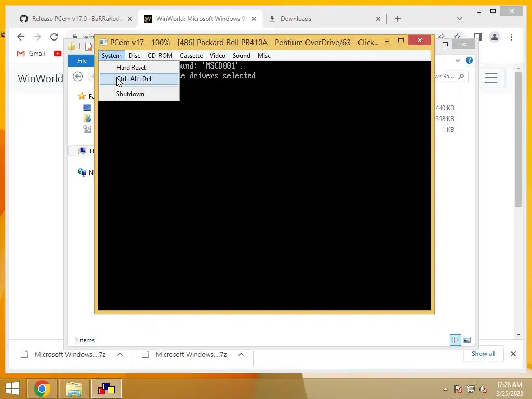Screen dimensions: 532x399
Task: Expand the Chrome tab search chevron
Action: pos(460,19)
